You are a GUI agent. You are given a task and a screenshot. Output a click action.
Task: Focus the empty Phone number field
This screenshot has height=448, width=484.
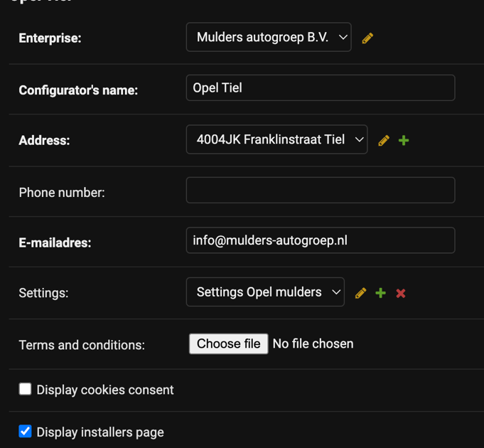[321, 190]
